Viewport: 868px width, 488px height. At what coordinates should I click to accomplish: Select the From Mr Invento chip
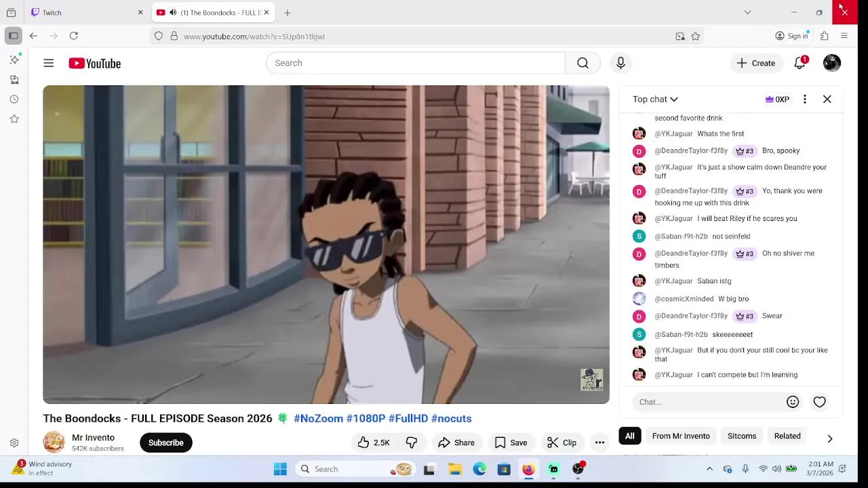681,436
